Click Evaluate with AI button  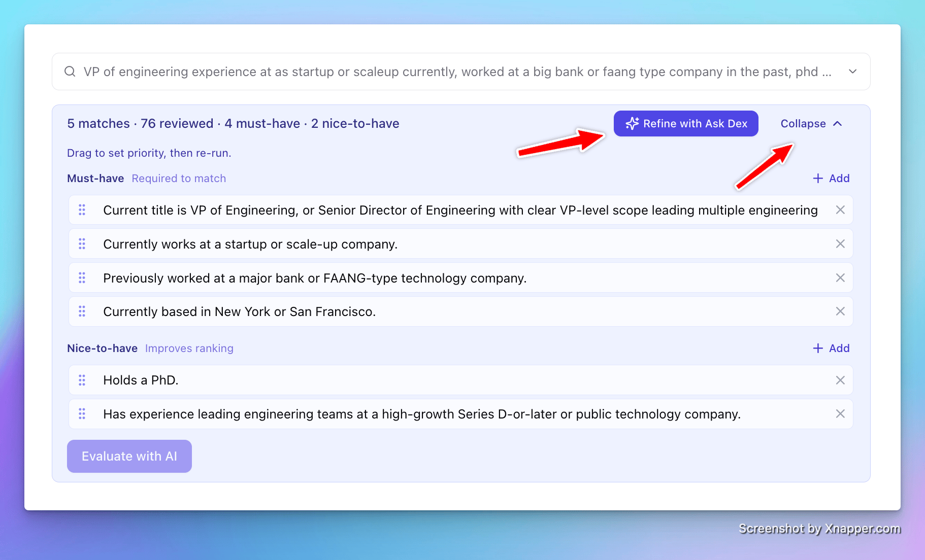(x=129, y=456)
